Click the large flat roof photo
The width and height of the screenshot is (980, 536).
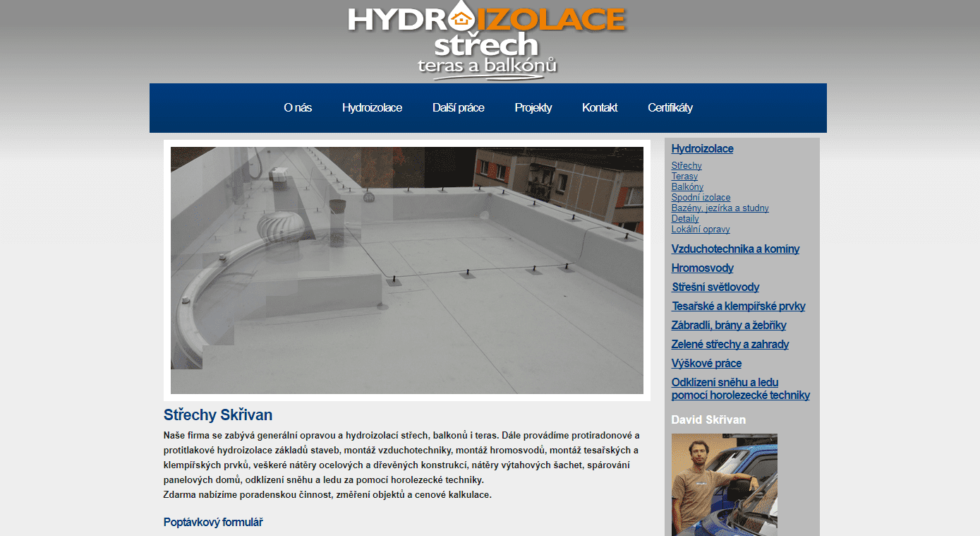(x=407, y=270)
